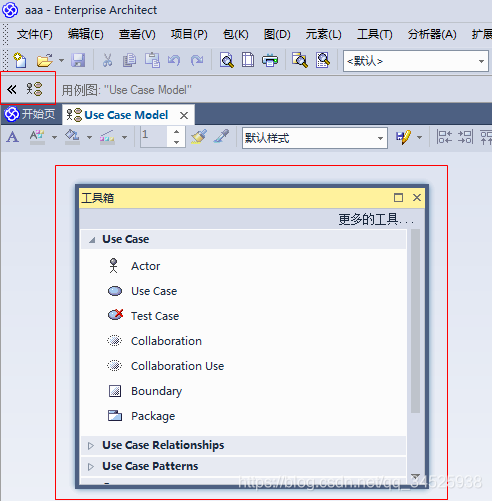
Task: Click the 更多的工具... link
Action: coord(376,219)
